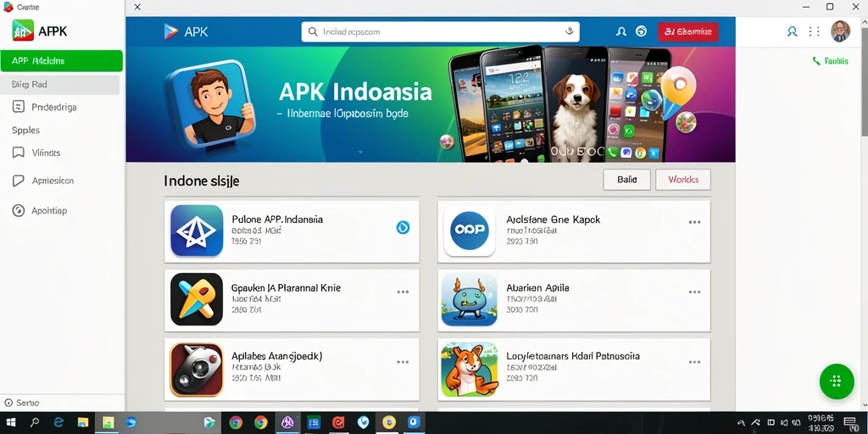Image resolution: width=868 pixels, height=434 pixels.
Task: Click the green floating grid button
Action: 837,381
